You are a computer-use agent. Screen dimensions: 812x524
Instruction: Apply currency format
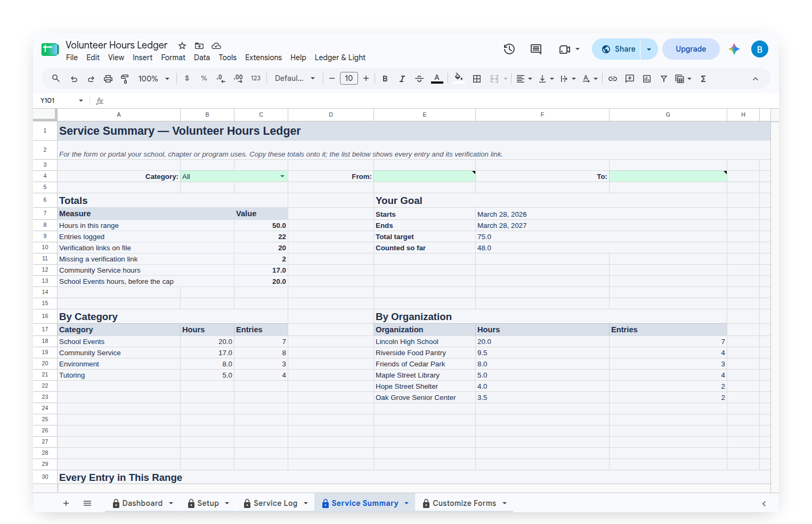pos(187,78)
